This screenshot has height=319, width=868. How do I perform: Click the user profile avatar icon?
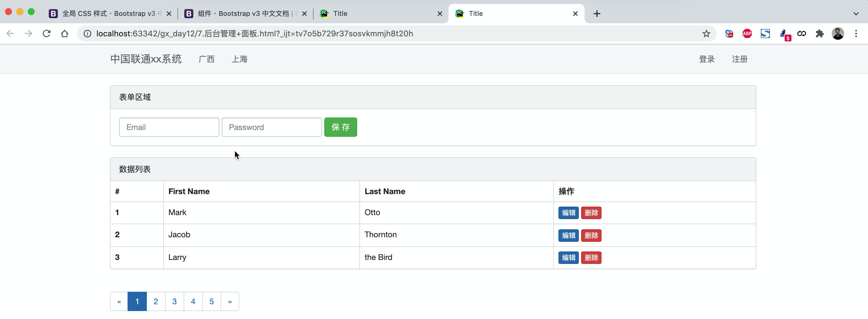click(x=838, y=33)
